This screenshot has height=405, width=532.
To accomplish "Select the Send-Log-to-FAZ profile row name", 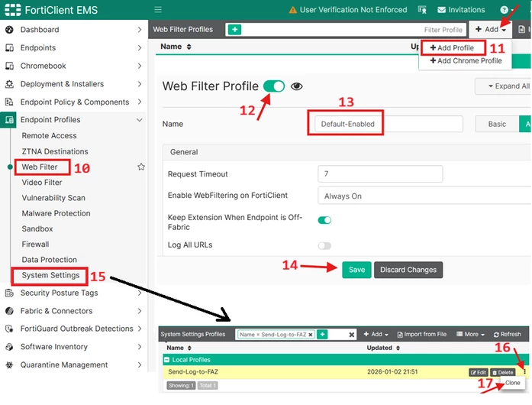I will 193,371.
